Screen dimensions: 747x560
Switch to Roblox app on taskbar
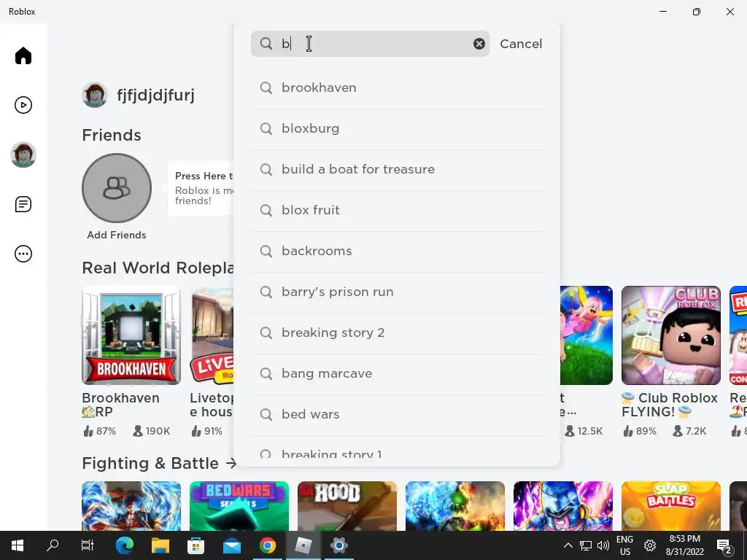pos(303,545)
